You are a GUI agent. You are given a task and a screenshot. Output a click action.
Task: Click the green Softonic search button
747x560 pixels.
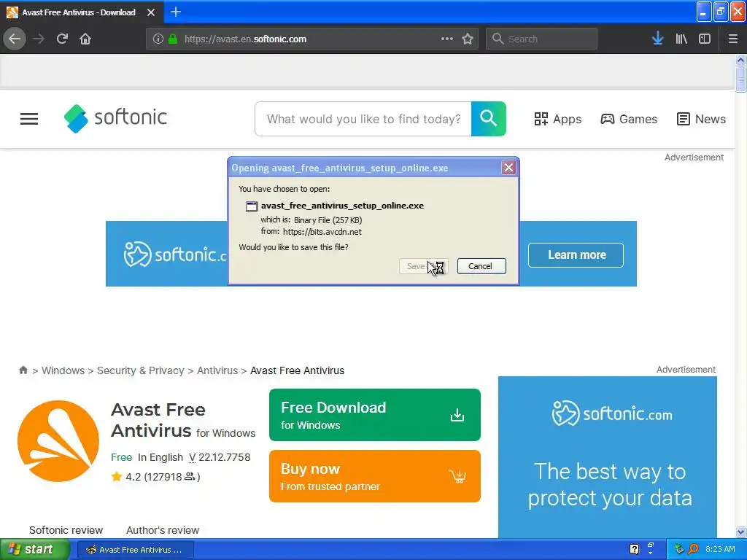coord(488,119)
